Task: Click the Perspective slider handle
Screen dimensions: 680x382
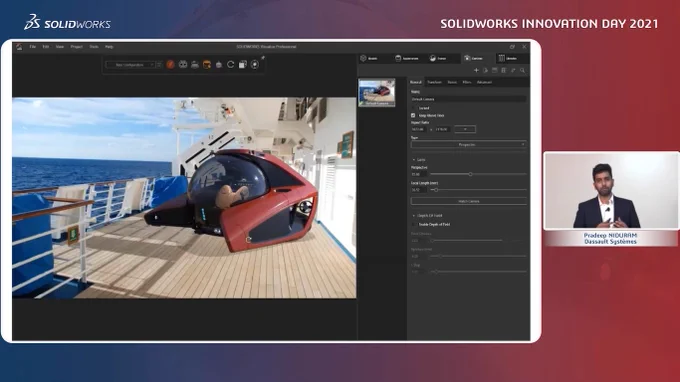Action: point(471,174)
